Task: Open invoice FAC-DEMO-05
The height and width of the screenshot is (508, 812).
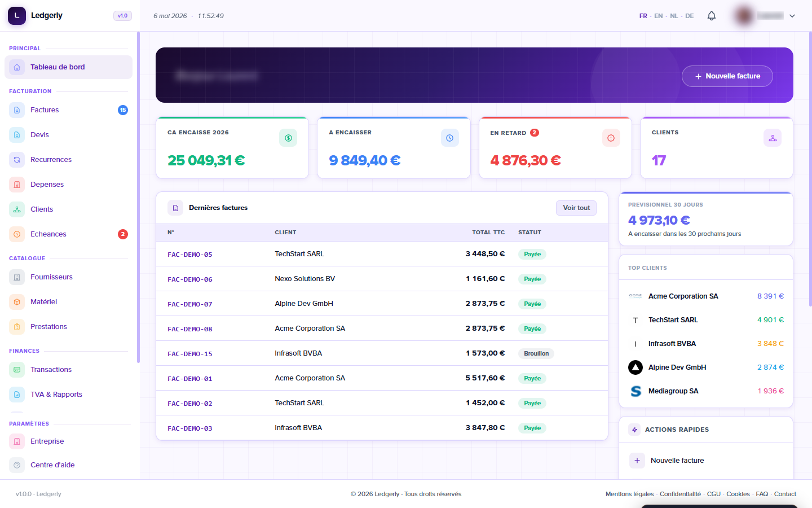Action: pyautogui.click(x=190, y=255)
